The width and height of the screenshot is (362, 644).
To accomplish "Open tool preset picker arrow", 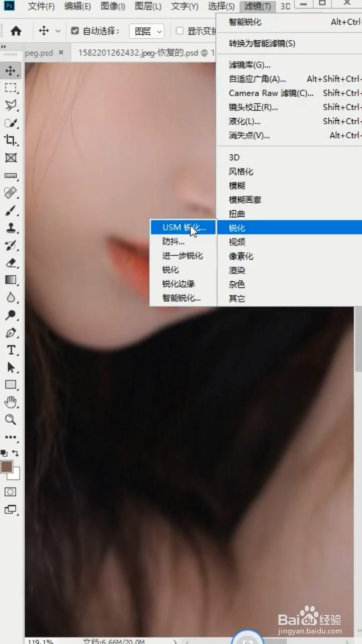I will [x=58, y=31].
